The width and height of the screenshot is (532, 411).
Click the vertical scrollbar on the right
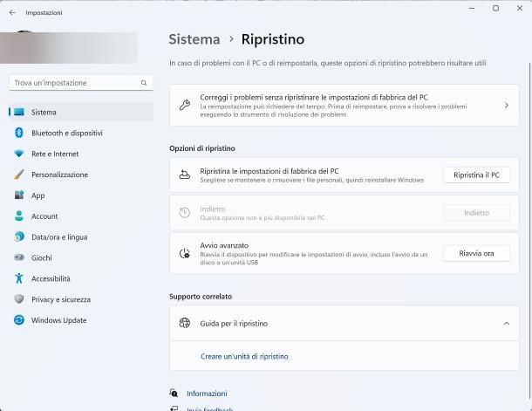[529, 230]
